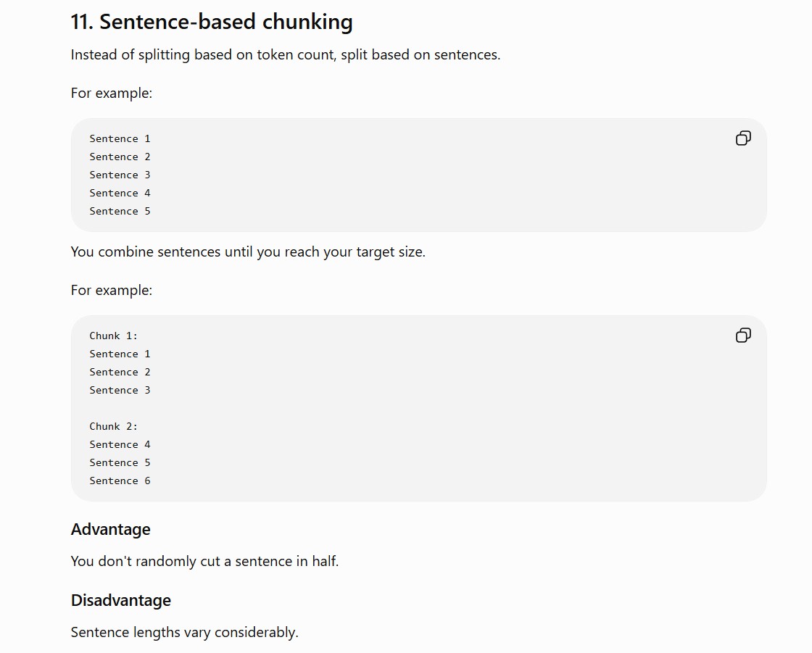
Task: Click the '11. Sentence-based chunking' heading
Action: [x=212, y=22]
